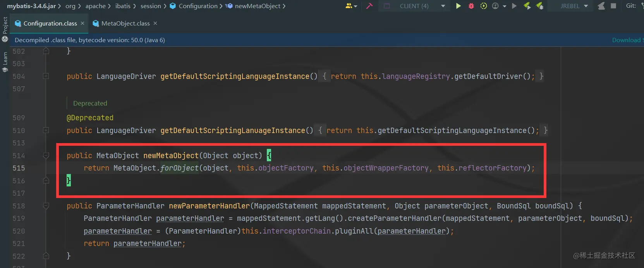Expand the profiler options dropdown arrow

click(x=504, y=6)
